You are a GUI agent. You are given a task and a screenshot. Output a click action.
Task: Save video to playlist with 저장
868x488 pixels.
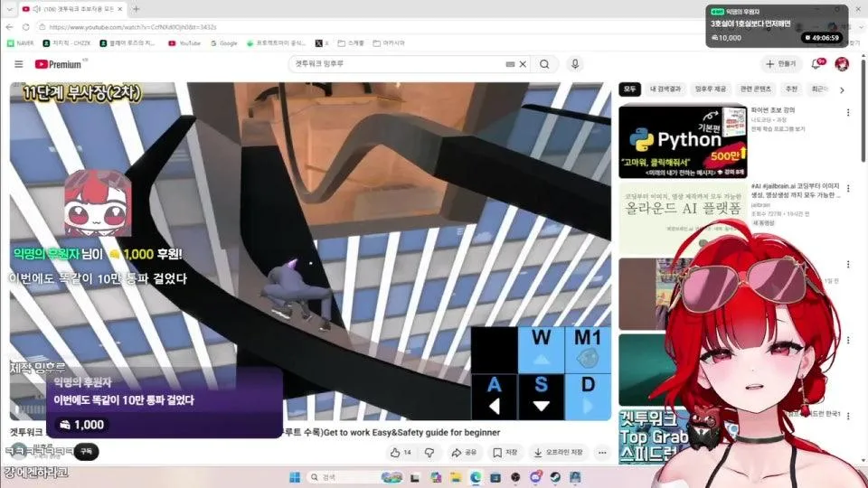click(505, 453)
